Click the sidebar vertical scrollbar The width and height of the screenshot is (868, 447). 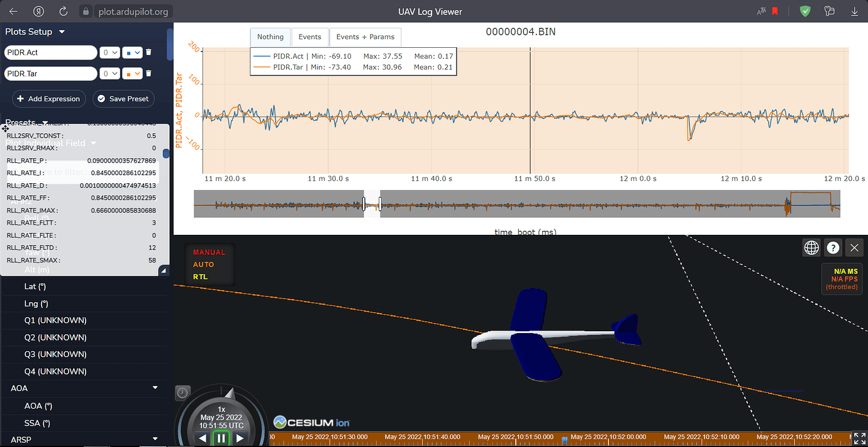pyautogui.click(x=170, y=44)
